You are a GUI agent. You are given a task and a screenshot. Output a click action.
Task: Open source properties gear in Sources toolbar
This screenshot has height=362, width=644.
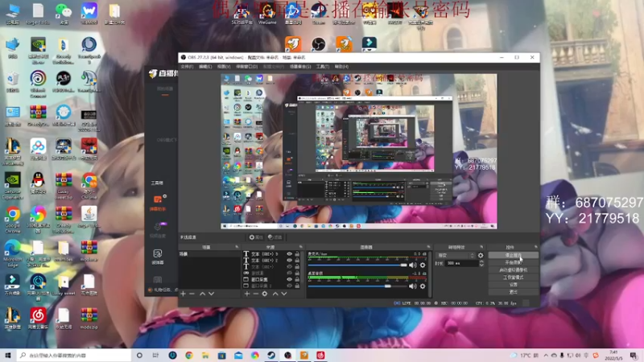coord(265,294)
